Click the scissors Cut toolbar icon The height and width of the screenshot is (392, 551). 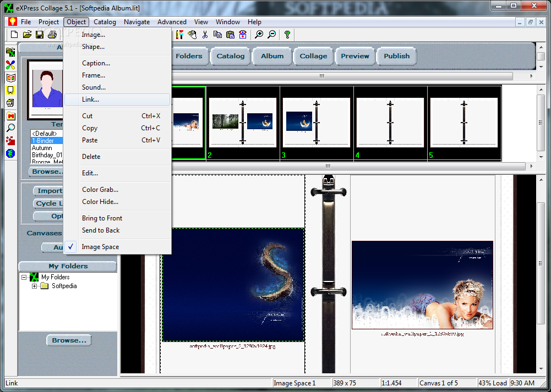(x=205, y=35)
